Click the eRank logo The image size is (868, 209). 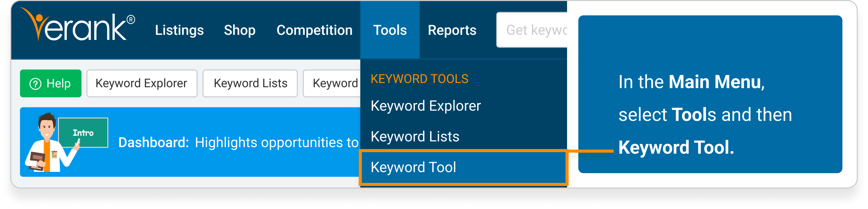click(78, 24)
